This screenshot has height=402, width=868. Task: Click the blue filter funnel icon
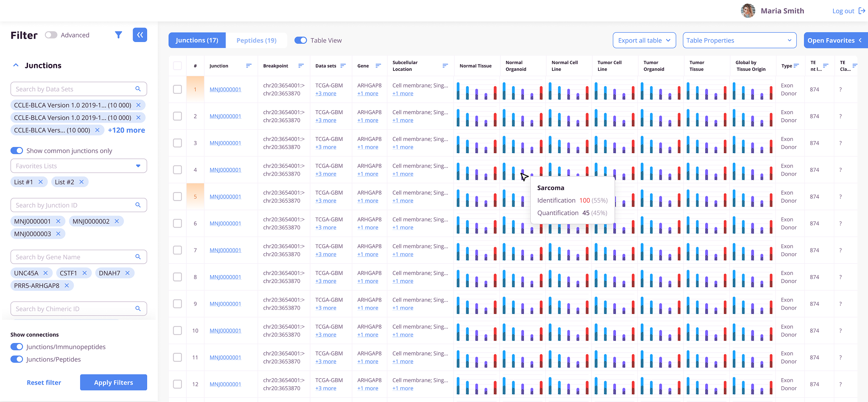(119, 35)
